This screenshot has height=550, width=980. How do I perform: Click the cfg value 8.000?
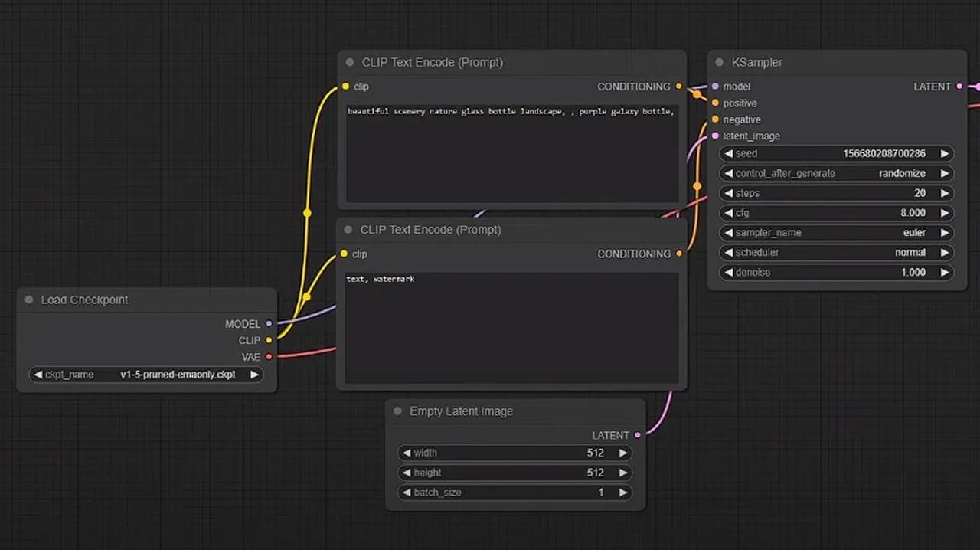click(x=913, y=213)
